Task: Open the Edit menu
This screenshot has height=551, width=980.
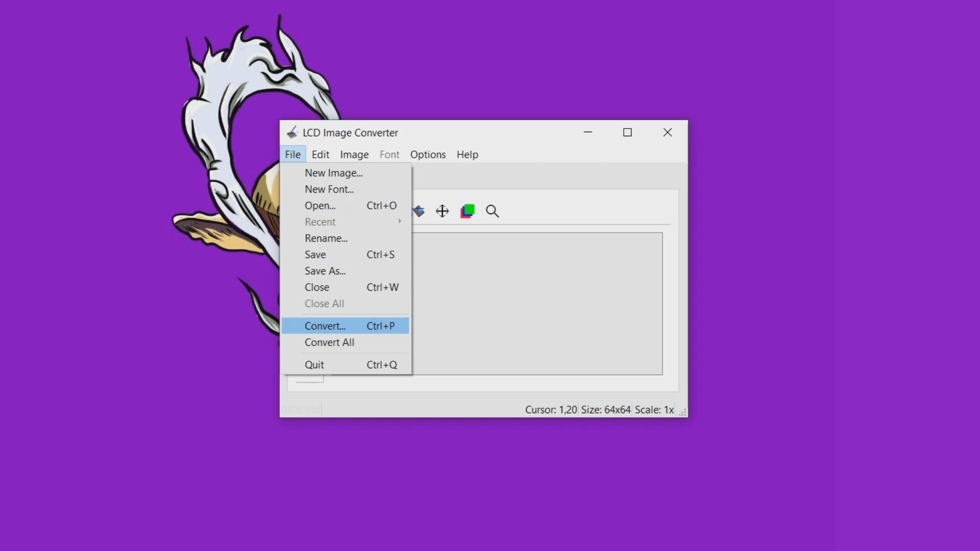Action: click(x=321, y=155)
